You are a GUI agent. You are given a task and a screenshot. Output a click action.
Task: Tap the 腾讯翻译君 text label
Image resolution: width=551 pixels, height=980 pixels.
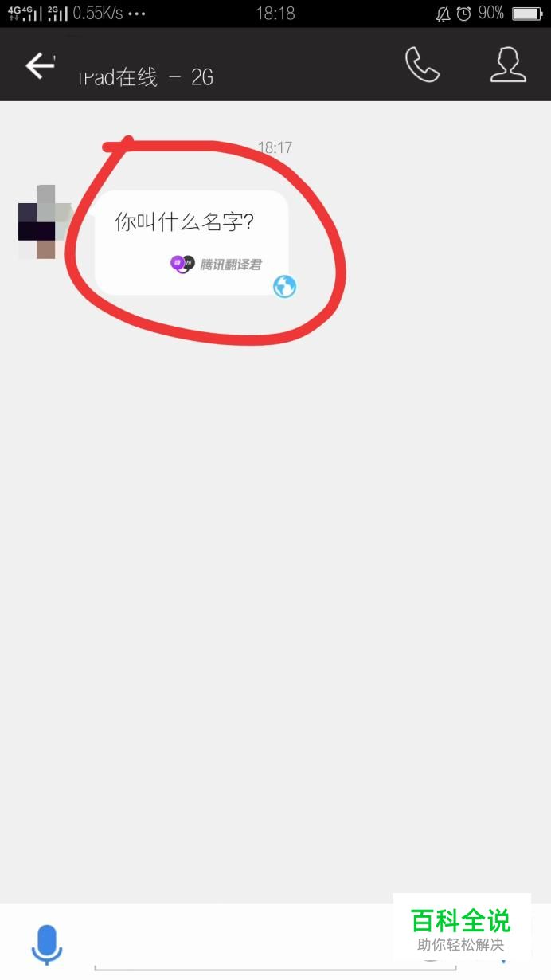pos(230,265)
